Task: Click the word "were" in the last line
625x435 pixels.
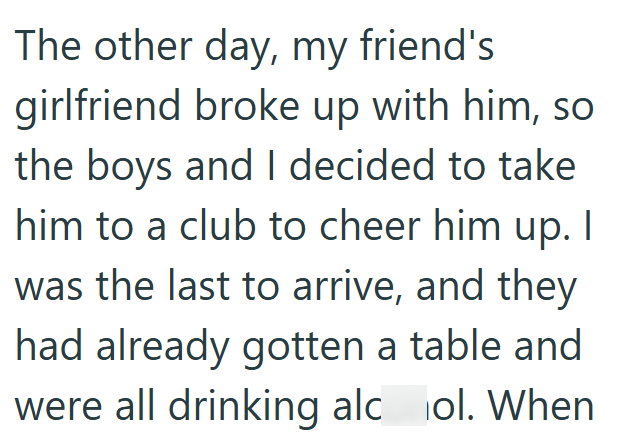Action: pos(57,407)
